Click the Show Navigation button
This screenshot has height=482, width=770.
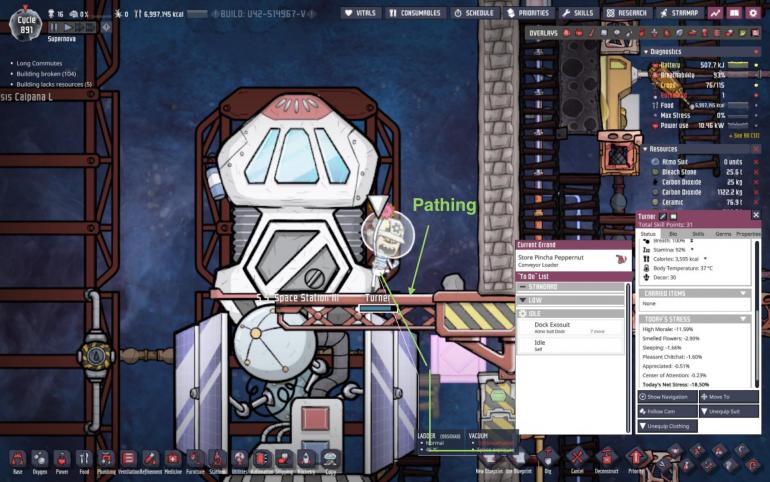point(667,397)
